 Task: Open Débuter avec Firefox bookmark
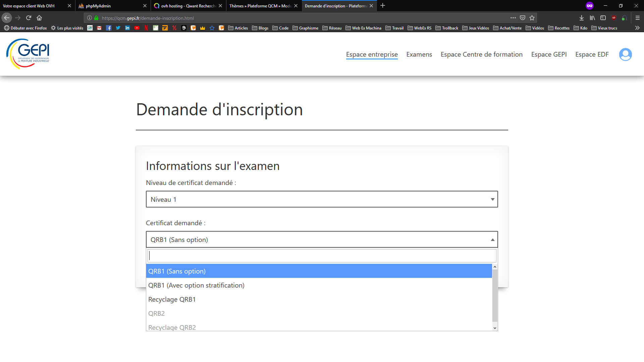[x=25, y=28]
